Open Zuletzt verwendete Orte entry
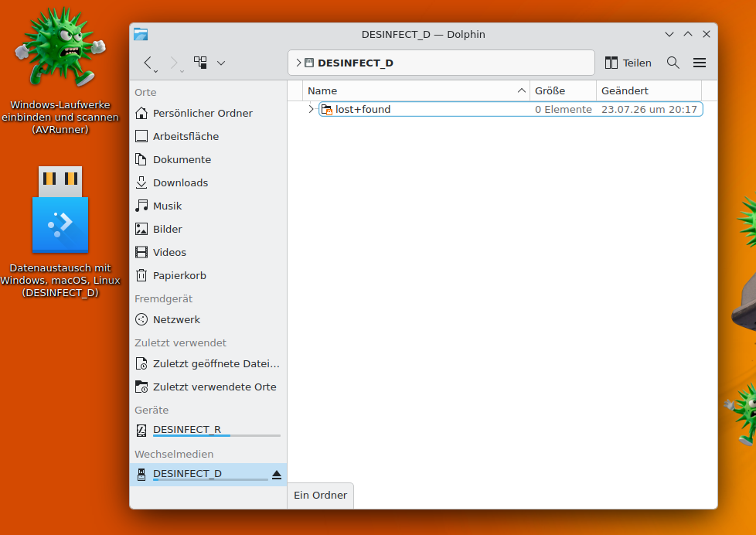The height and width of the screenshot is (535, 756). (208, 387)
